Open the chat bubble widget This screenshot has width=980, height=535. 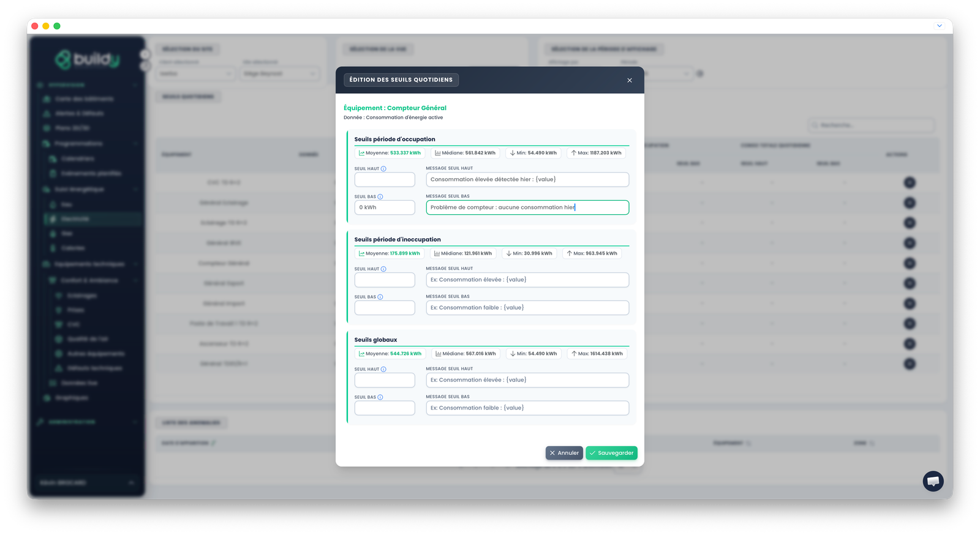pos(933,481)
